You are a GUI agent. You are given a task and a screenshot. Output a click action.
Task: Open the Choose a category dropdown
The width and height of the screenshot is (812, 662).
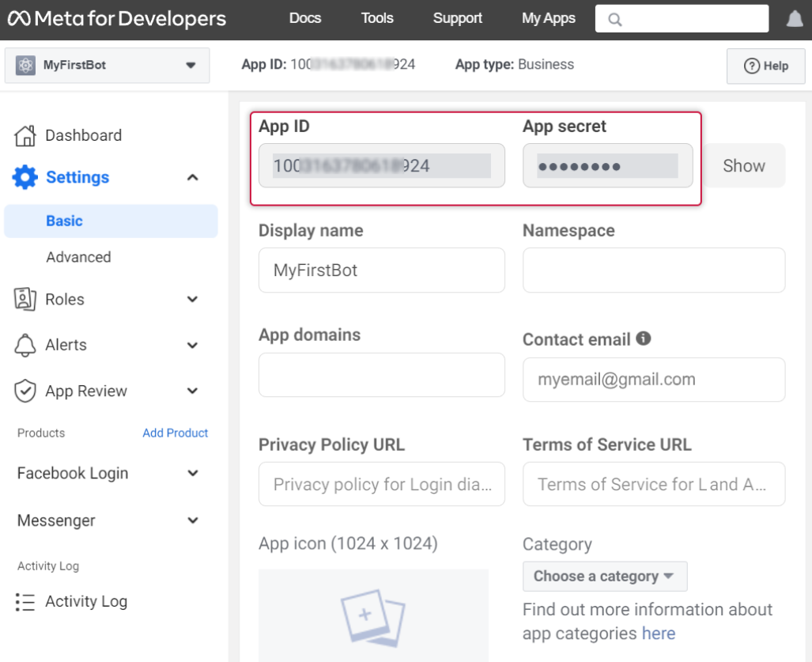[604, 577]
